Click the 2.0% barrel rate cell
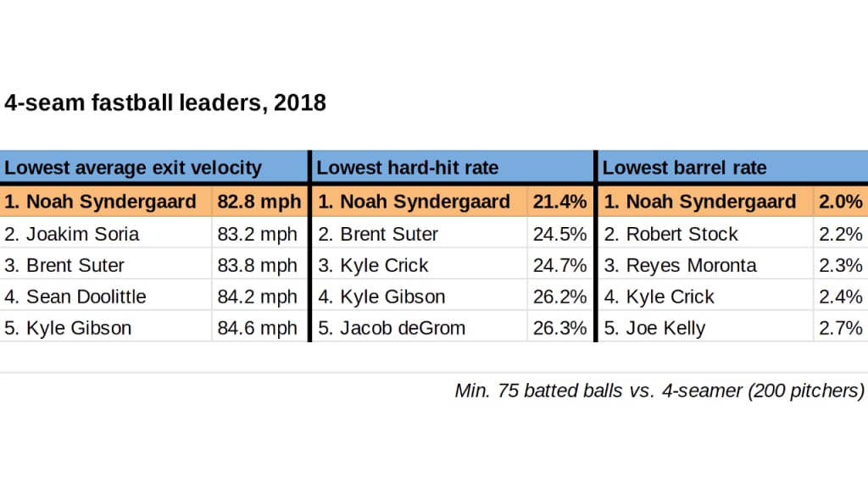The width and height of the screenshot is (868, 488). [x=840, y=202]
